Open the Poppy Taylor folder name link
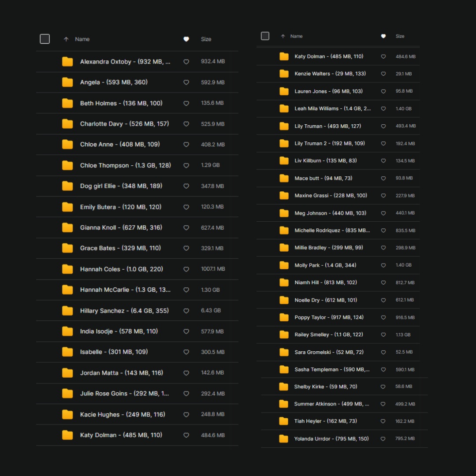 (x=329, y=317)
